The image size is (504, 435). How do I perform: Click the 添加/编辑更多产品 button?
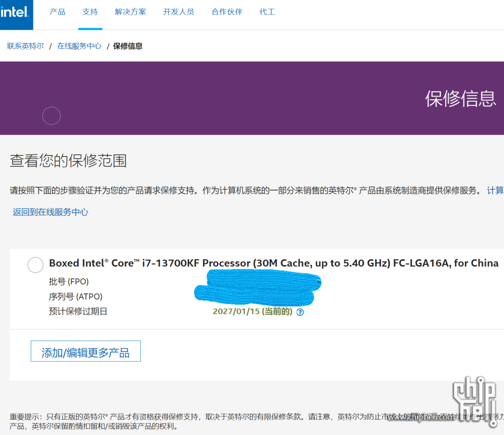tap(86, 351)
